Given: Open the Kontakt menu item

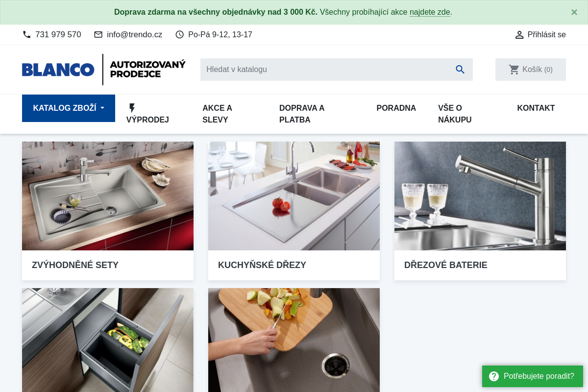Looking at the screenshot, I should point(536,108).
